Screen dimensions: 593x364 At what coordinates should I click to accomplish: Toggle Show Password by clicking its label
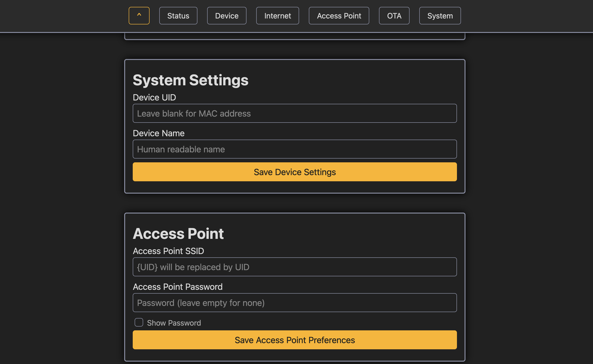tap(174, 323)
